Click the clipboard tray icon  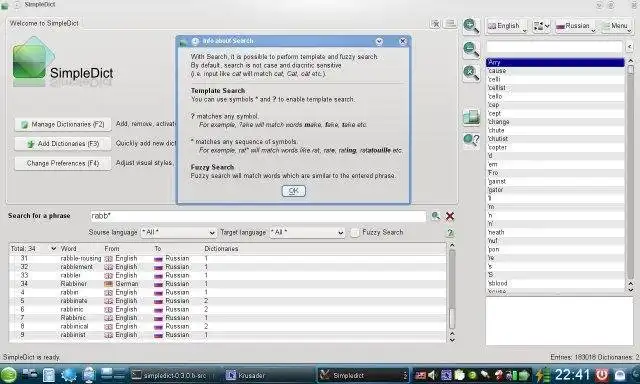tap(460, 375)
